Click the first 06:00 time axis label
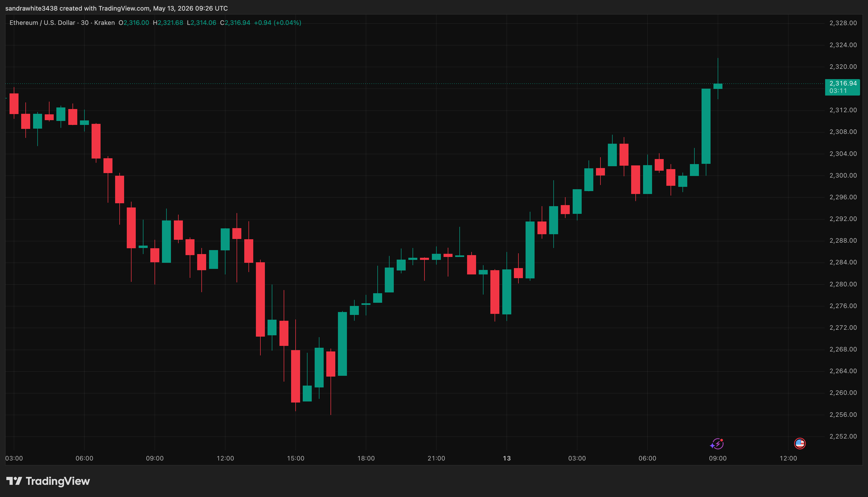 pos(84,458)
